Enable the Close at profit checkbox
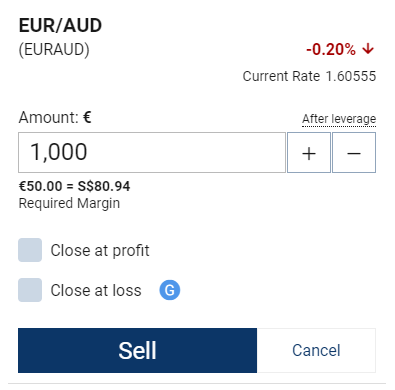The image size is (395, 390). tap(30, 250)
